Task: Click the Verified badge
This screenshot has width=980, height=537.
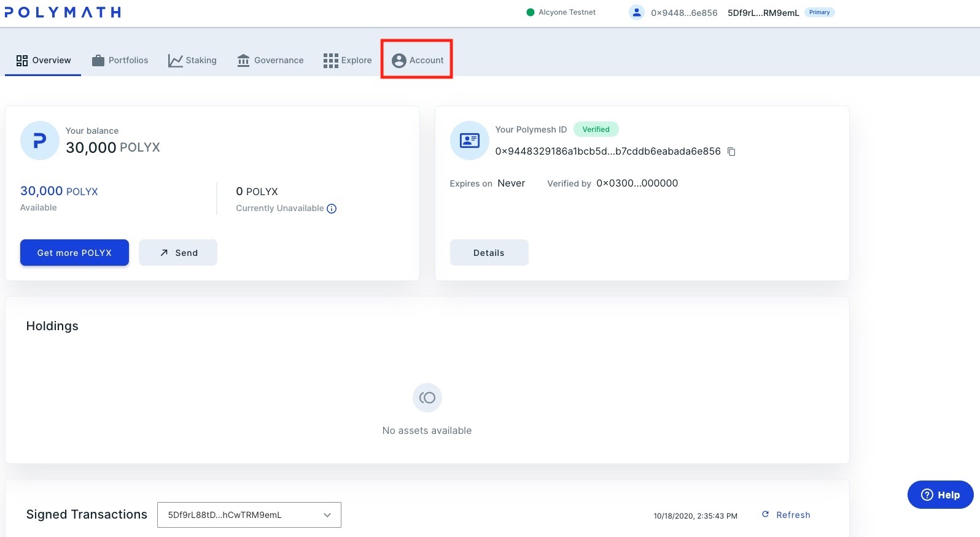Action: 596,129
